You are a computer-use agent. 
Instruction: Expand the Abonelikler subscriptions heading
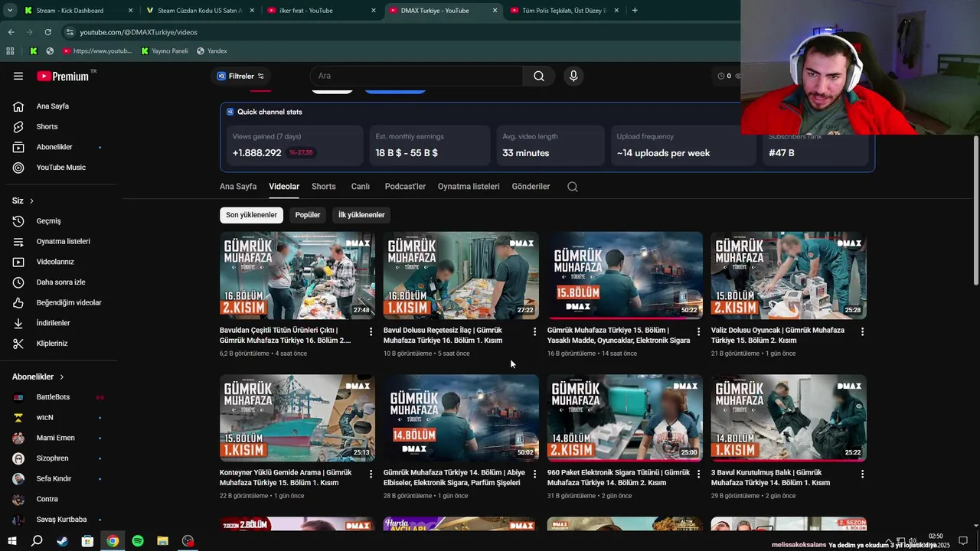pyautogui.click(x=38, y=377)
